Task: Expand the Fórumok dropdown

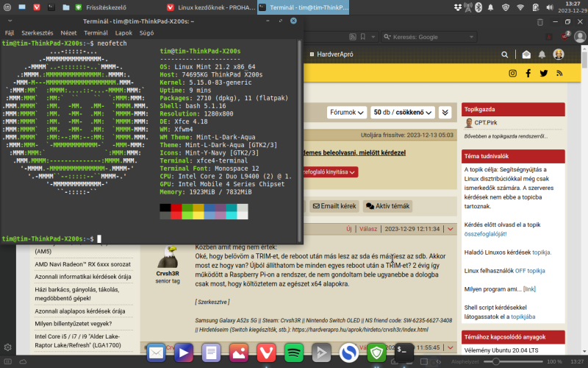Action: click(x=346, y=113)
